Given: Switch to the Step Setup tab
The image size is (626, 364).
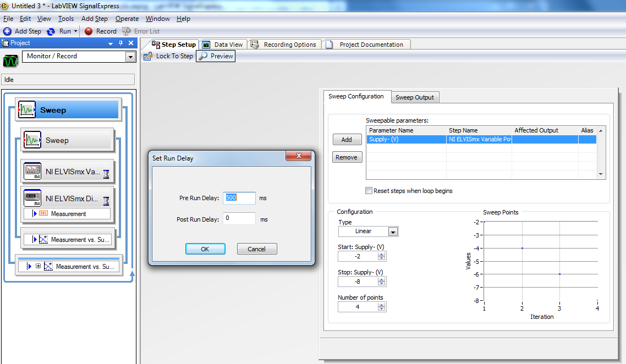Looking at the screenshot, I should click(x=174, y=45).
